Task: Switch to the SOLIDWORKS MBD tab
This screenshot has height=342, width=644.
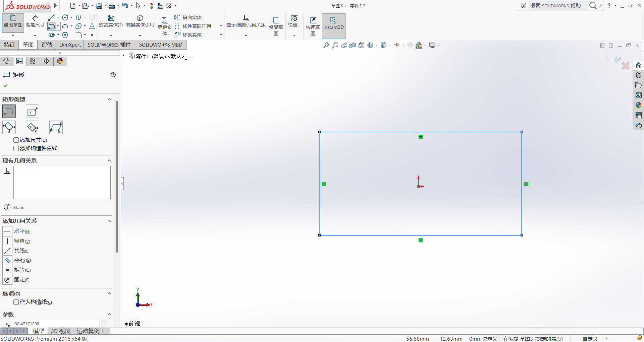Action: pos(161,45)
